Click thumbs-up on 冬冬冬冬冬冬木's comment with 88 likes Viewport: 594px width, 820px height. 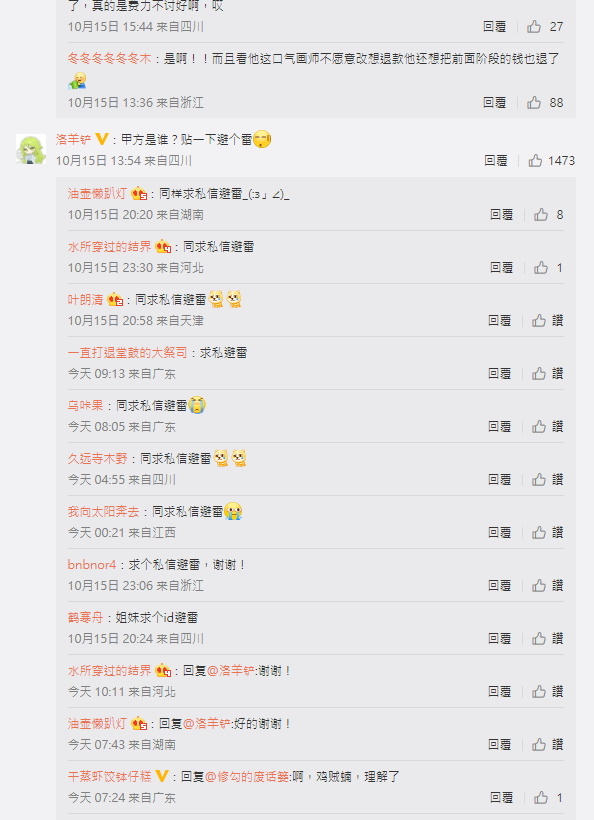534,102
